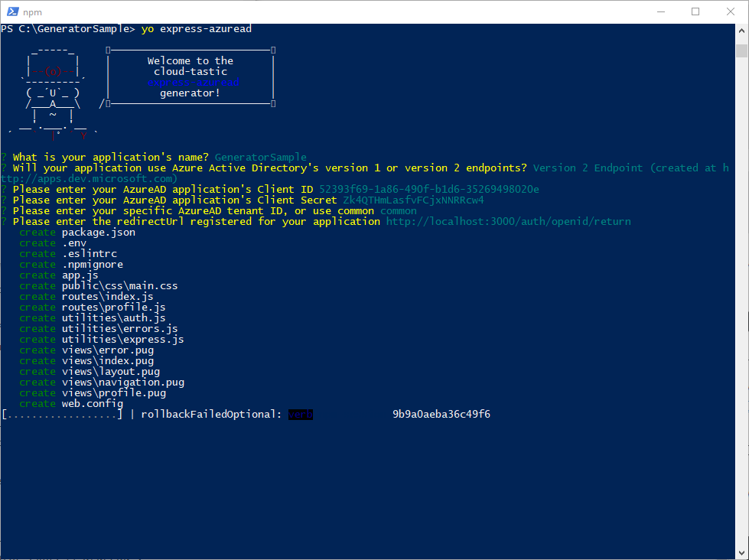Click the "utilities\errors.js" file path
The width and height of the screenshot is (749, 560).
click(119, 329)
